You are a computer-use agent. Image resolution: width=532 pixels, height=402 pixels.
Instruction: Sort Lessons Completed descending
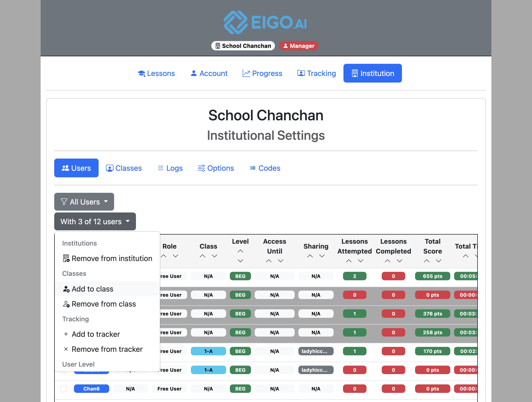coord(400,261)
